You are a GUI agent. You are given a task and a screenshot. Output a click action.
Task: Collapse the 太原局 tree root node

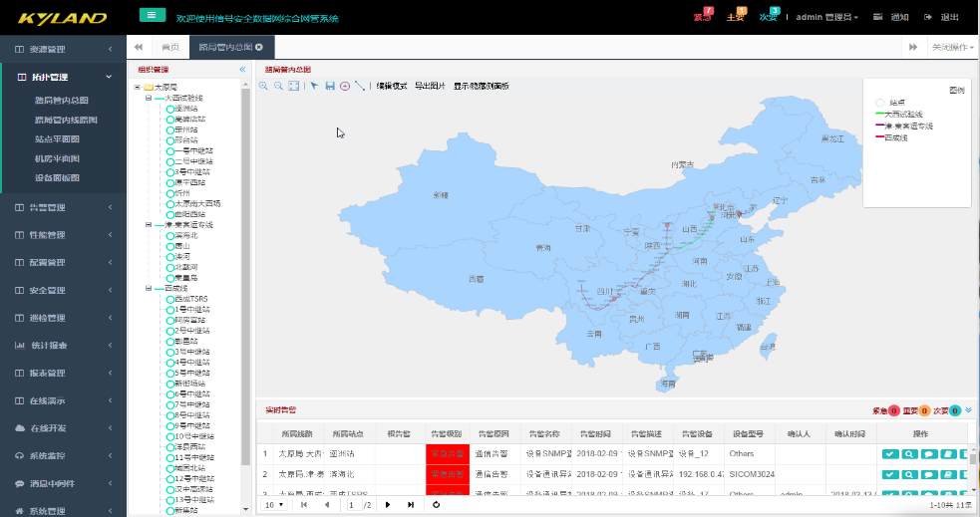(137, 87)
